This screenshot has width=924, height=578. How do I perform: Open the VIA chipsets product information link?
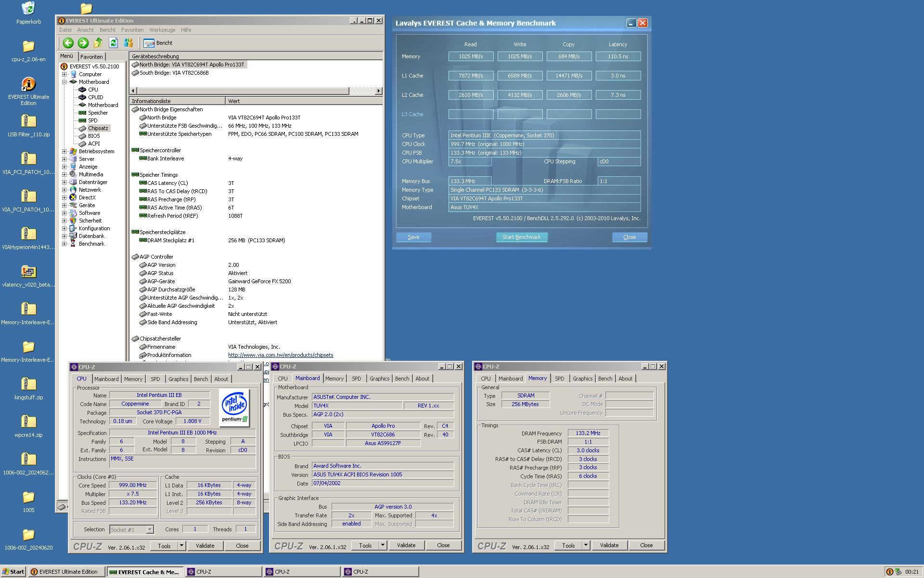click(280, 355)
